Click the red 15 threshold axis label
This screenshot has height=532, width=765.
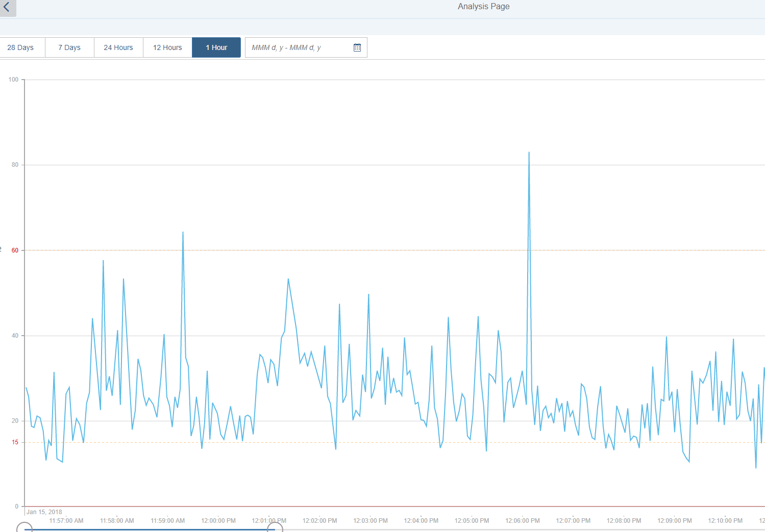pyautogui.click(x=15, y=442)
